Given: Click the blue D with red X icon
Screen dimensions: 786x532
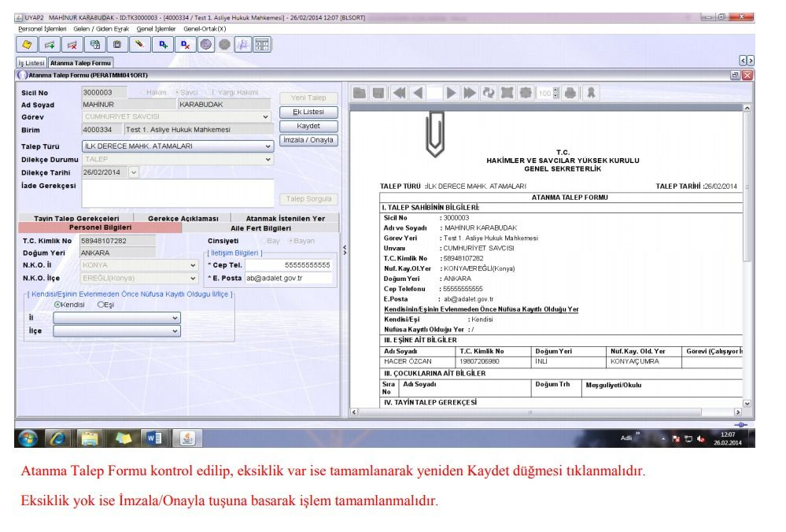Looking at the screenshot, I should (x=186, y=45).
